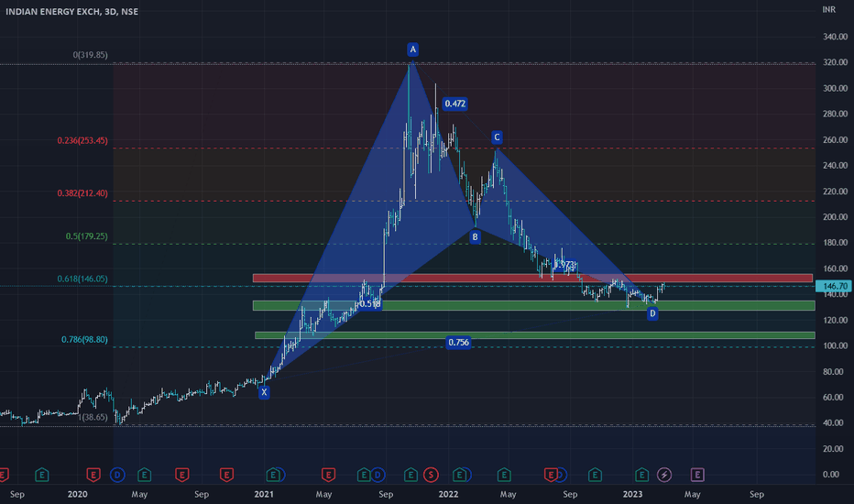Click Fibonacci level 0.5(179.25) label
The height and width of the screenshot is (504, 854).
tap(87, 236)
